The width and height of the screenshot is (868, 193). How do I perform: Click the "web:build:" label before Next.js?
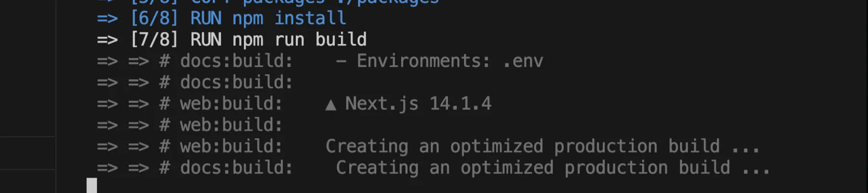[x=231, y=104]
